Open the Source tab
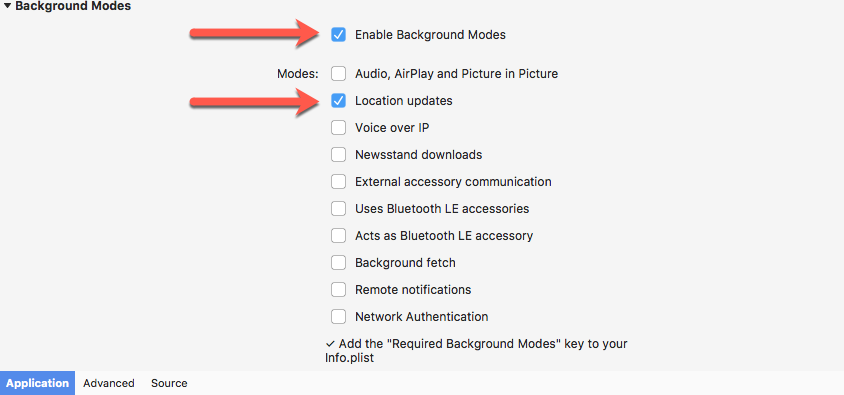 tap(169, 383)
